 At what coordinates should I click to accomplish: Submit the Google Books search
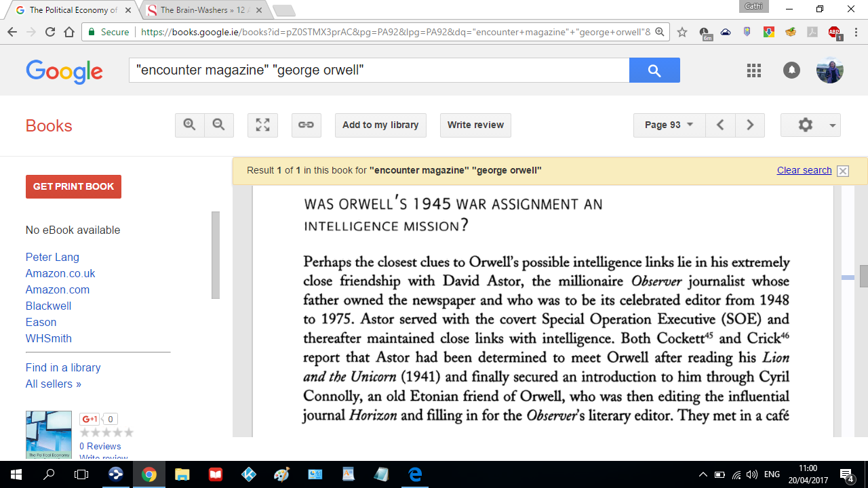654,70
